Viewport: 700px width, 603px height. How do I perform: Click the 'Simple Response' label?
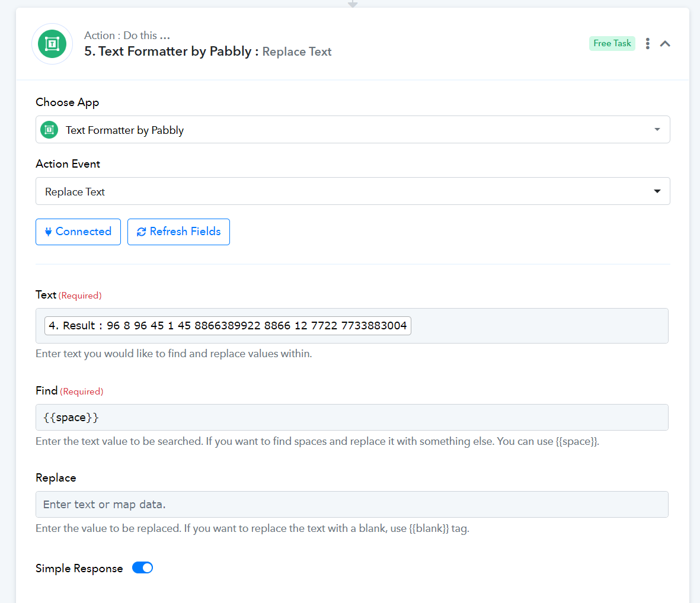point(79,568)
